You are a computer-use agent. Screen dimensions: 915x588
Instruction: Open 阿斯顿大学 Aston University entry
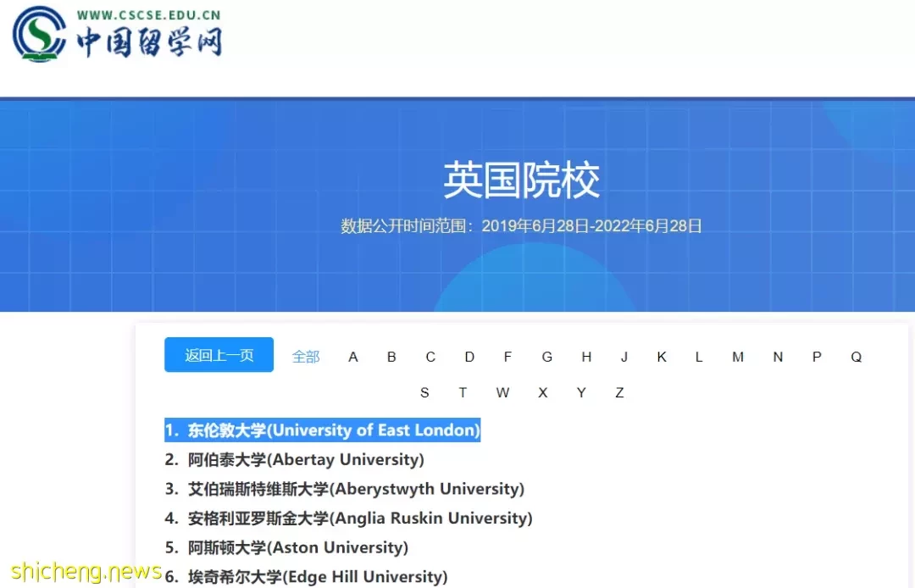(x=286, y=547)
